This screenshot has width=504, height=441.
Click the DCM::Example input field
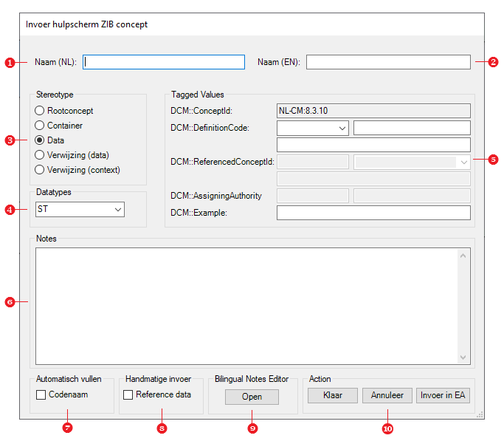(373, 213)
